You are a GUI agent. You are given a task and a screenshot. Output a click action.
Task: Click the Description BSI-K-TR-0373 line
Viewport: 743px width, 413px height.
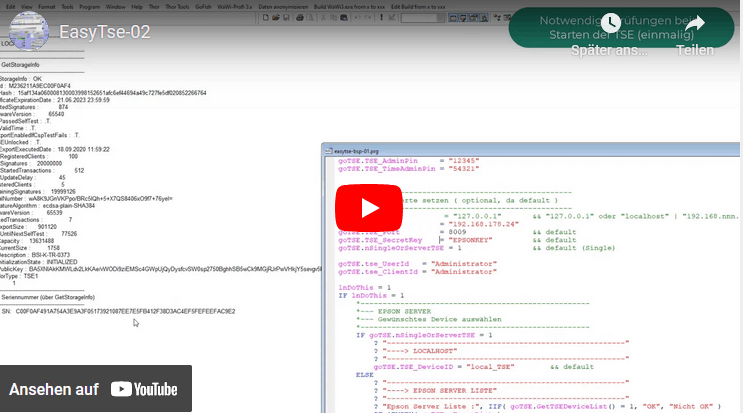pyautogui.click(x=35, y=255)
